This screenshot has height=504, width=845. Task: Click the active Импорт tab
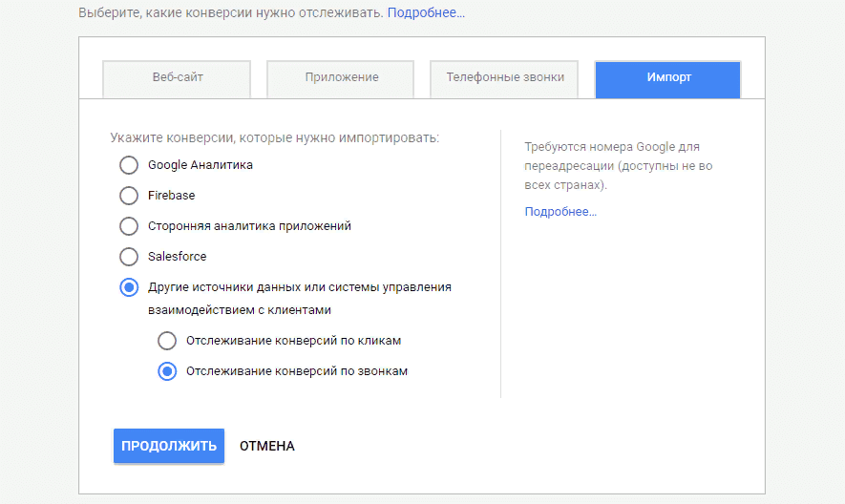pos(667,78)
